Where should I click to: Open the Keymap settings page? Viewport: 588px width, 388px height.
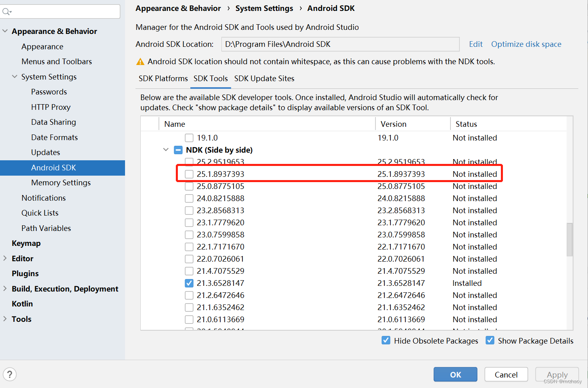pyautogui.click(x=26, y=243)
